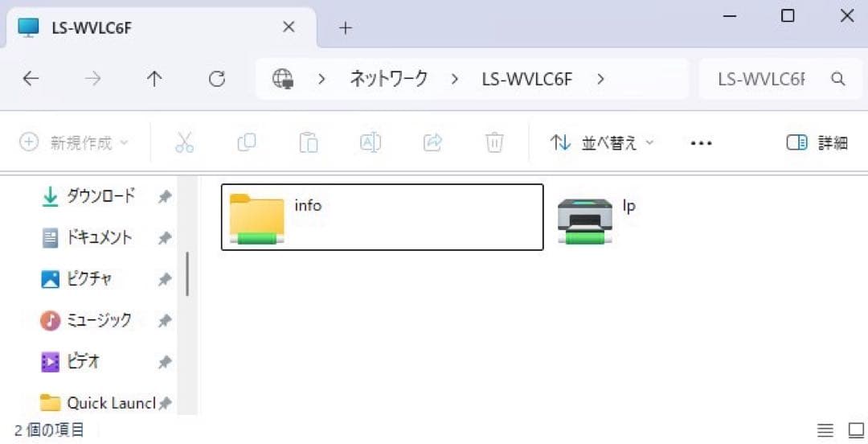The height and width of the screenshot is (444, 868).
Task: Open the 並べ替え sort dropdown
Action: [x=602, y=142]
